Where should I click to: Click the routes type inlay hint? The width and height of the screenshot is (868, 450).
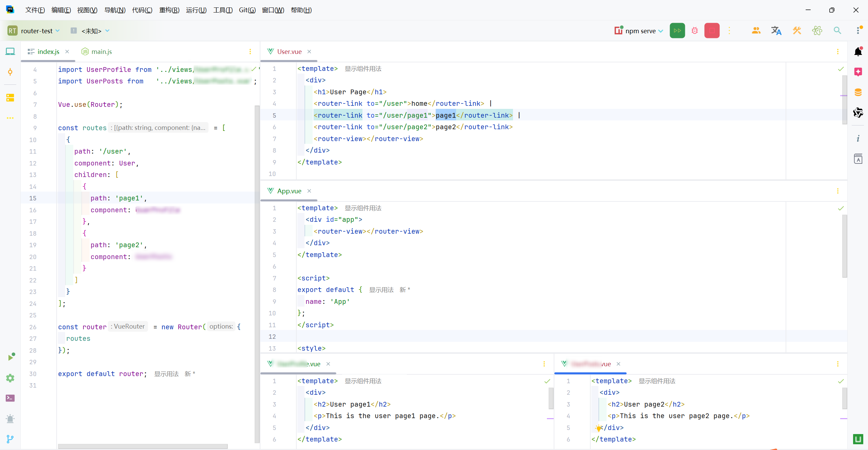pyautogui.click(x=158, y=128)
